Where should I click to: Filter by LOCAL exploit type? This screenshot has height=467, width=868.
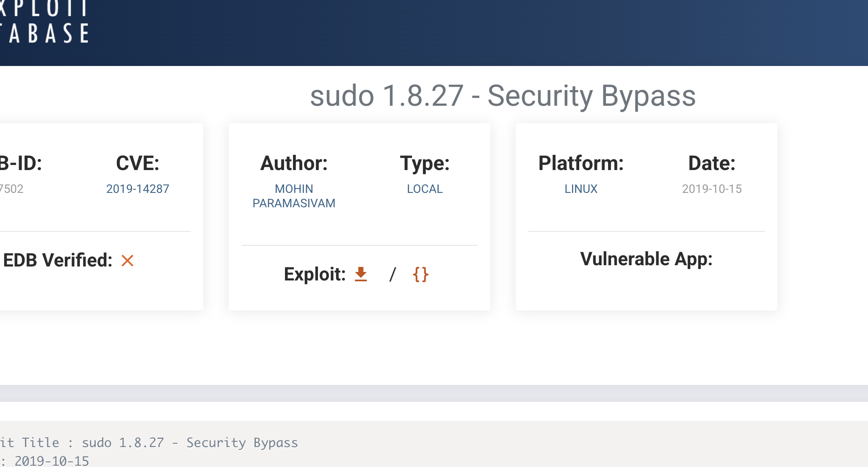coord(425,189)
